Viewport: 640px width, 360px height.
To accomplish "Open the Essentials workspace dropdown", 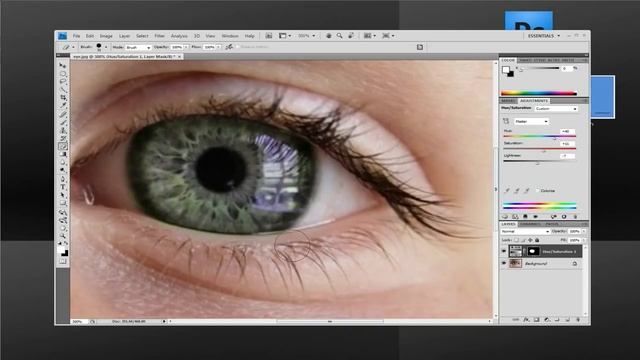I will 544,36.
